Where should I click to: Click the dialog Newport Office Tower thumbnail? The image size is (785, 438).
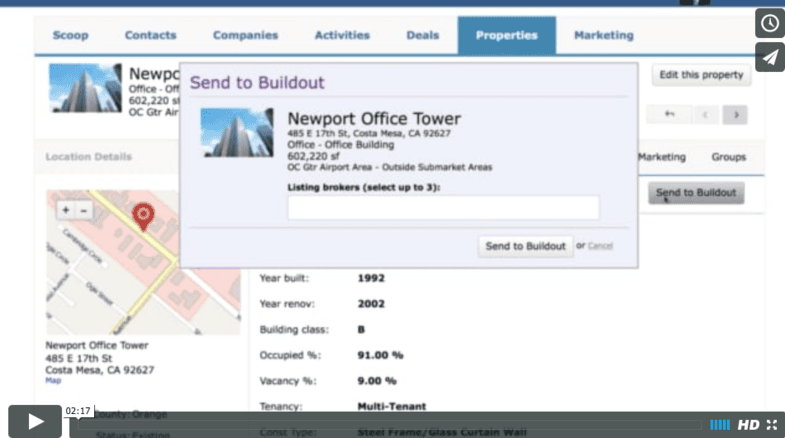(x=237, y=133)
